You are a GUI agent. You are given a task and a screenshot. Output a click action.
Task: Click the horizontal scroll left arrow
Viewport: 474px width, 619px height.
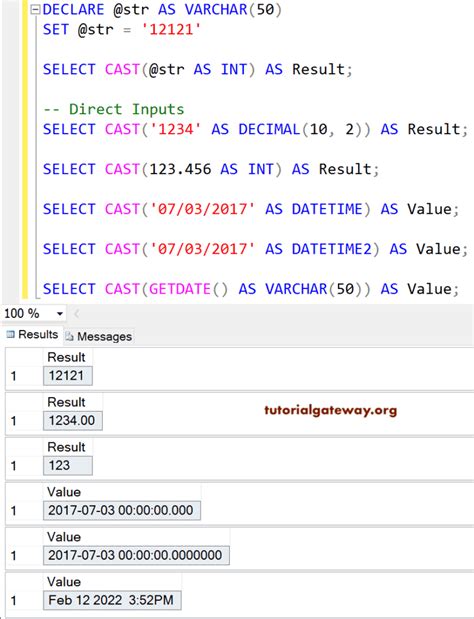pyautogui.click(x=77, y=314)
